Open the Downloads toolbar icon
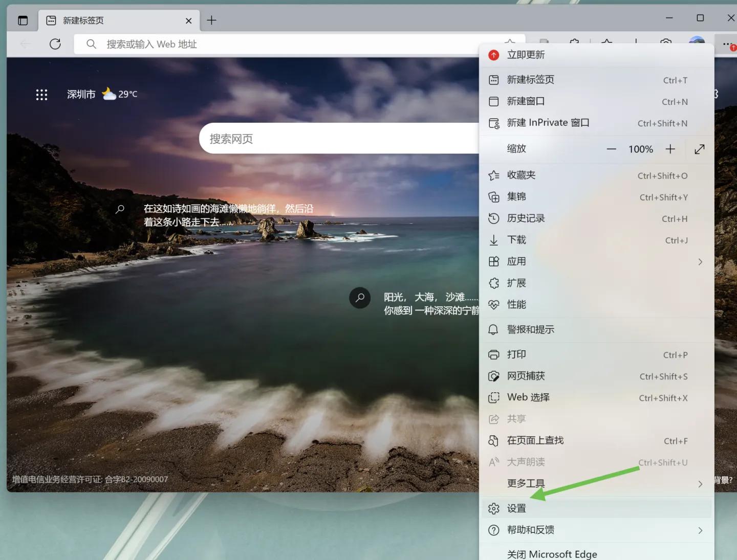 (x=635, y=44)
